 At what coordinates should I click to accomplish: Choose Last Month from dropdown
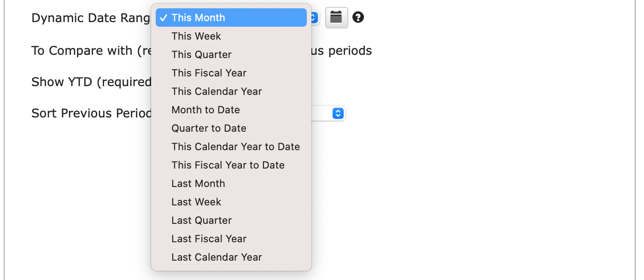tap(231, 183)
